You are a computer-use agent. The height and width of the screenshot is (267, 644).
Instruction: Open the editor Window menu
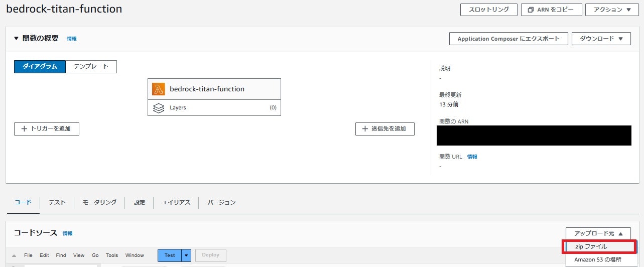135,255
